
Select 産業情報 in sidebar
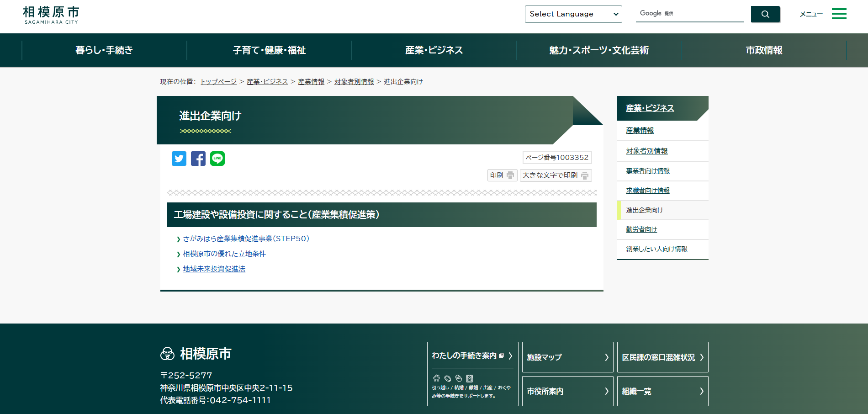(640, 131)
